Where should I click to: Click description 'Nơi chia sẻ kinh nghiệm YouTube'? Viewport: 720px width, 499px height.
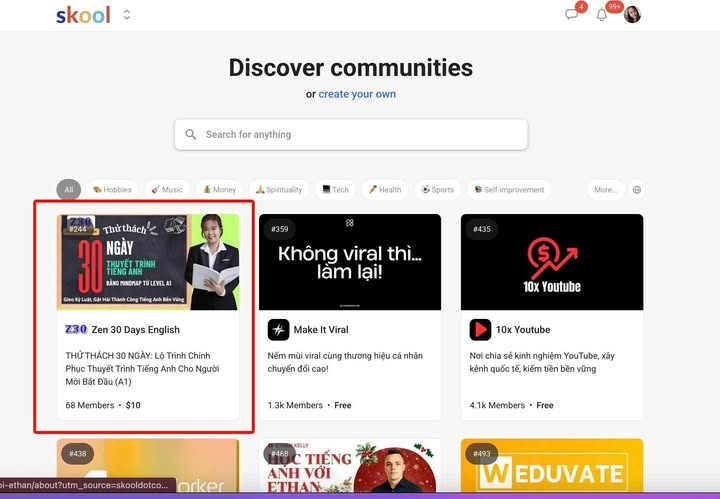(x=542, y=362)
